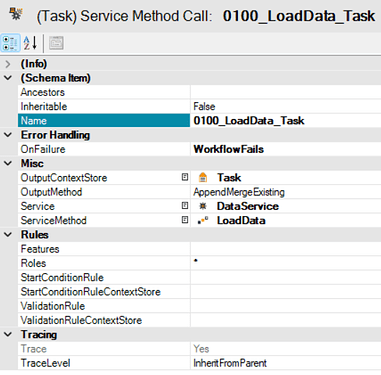The width and height of the screenshot is (381, 375).
Task: Collapse the Rules category
Action: click(8, 235)
